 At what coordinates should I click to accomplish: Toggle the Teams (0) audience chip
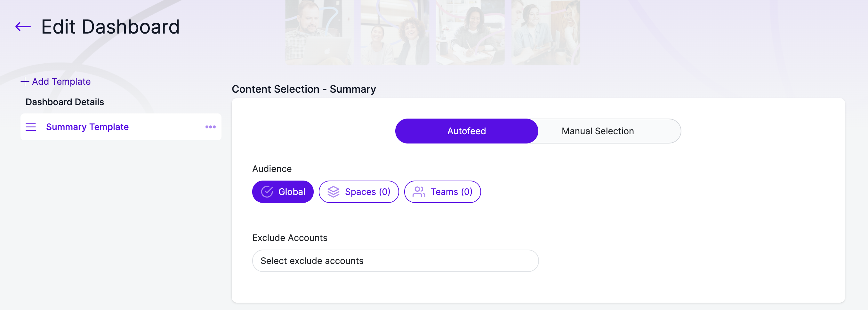pyautogui.click(x=442, y=192)
